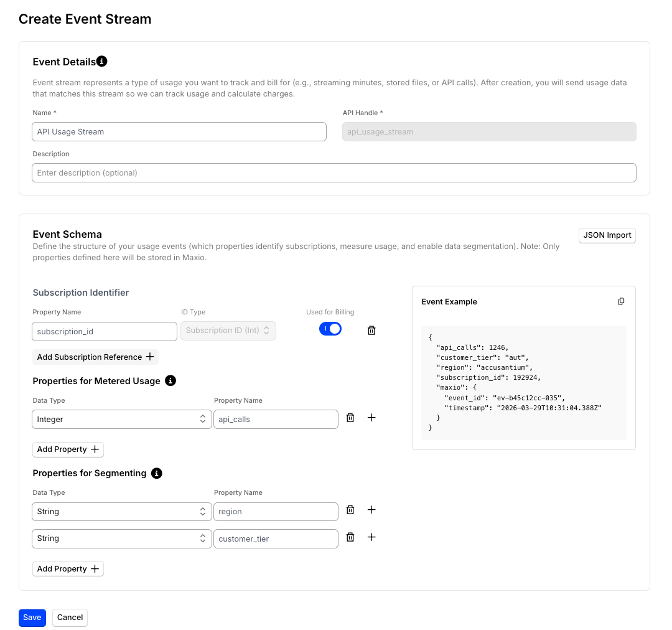Delete the api_calls metered property
Viewport: 672px width, 630px height.
350,418
